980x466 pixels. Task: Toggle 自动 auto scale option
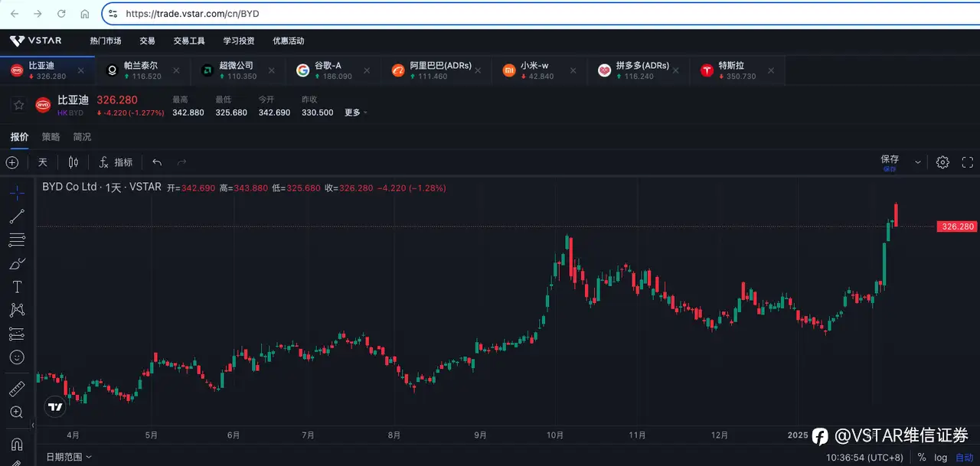(964, 458)
